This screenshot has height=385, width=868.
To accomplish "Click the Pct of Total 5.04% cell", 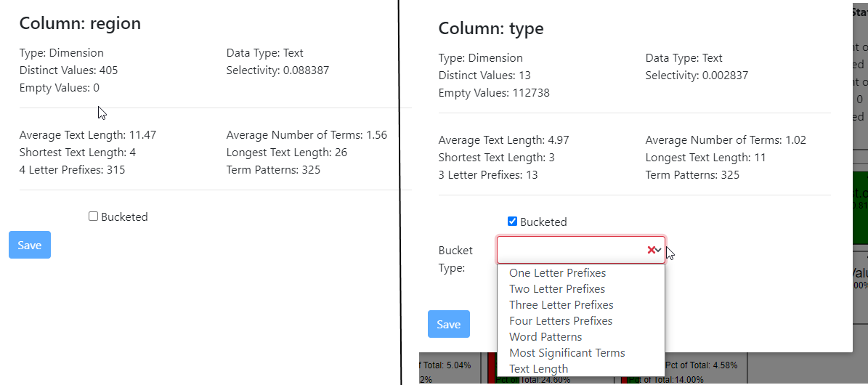I will tap(445, 365).
